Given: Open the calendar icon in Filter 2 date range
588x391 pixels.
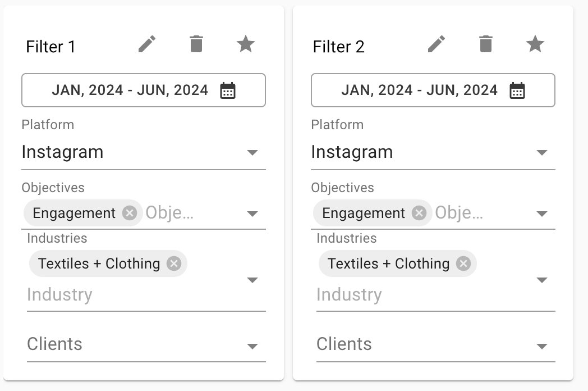Looking at the screenshot, I should pyautogui.click(x=517, y=90).
